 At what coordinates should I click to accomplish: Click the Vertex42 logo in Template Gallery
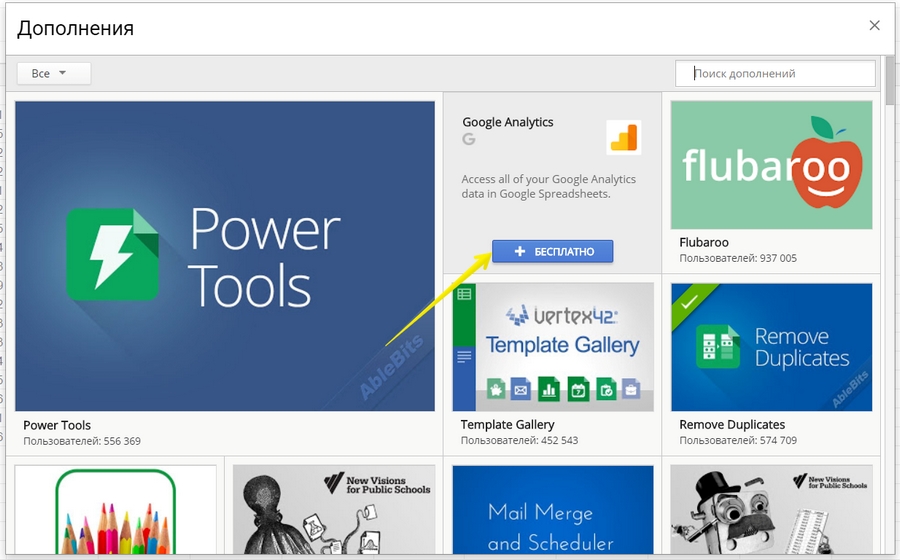click(x=561, y=316)
